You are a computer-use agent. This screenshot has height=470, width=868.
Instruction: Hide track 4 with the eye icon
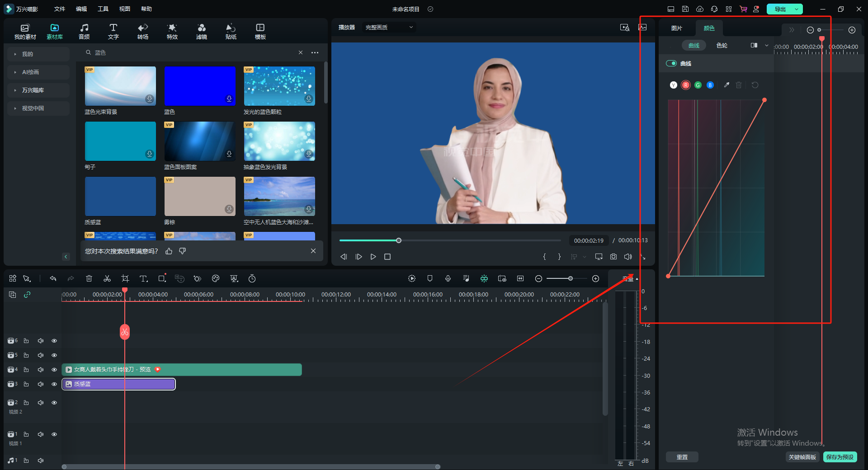54,370
